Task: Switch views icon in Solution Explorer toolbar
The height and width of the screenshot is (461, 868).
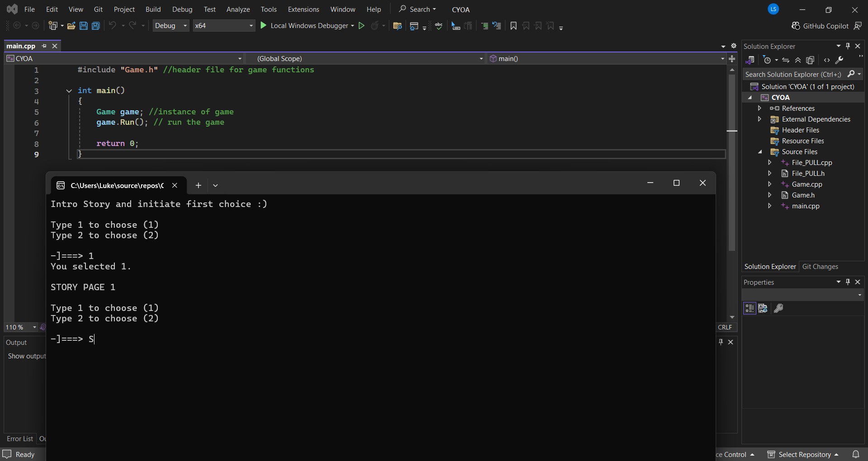Action: (750, 60)
